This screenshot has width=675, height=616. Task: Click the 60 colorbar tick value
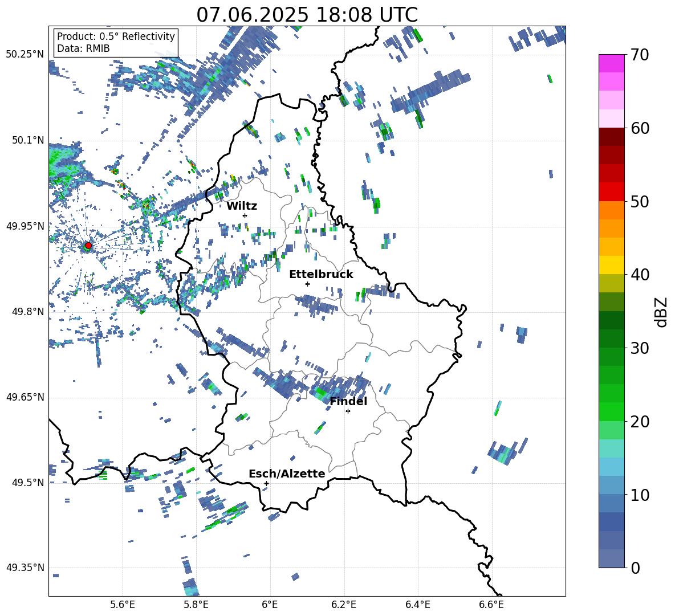click(640, 128)
